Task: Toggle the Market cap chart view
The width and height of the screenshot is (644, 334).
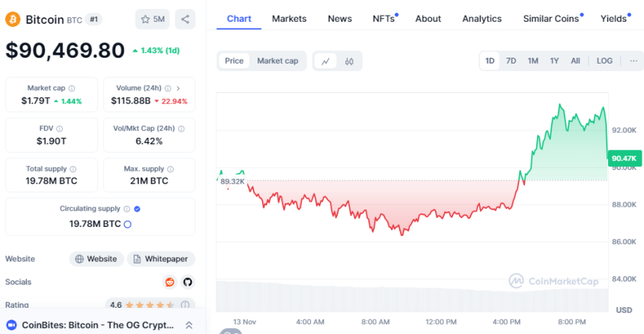Action: tap(277, 61)
